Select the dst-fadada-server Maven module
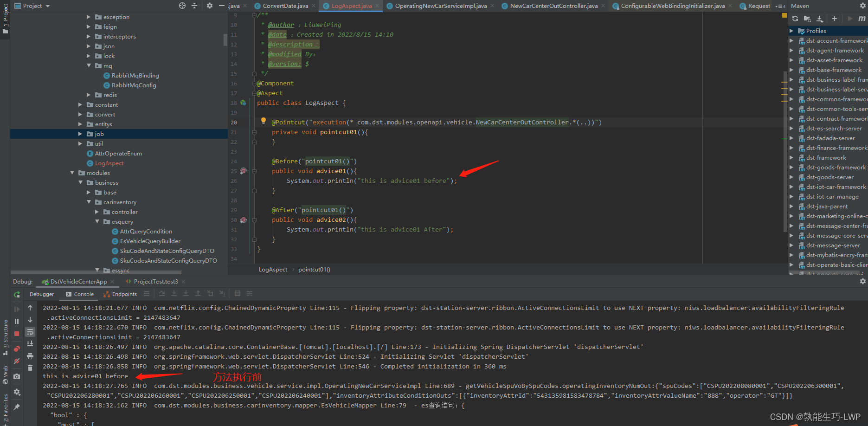Viewport: 868px width, 426px height. (832, 138)
